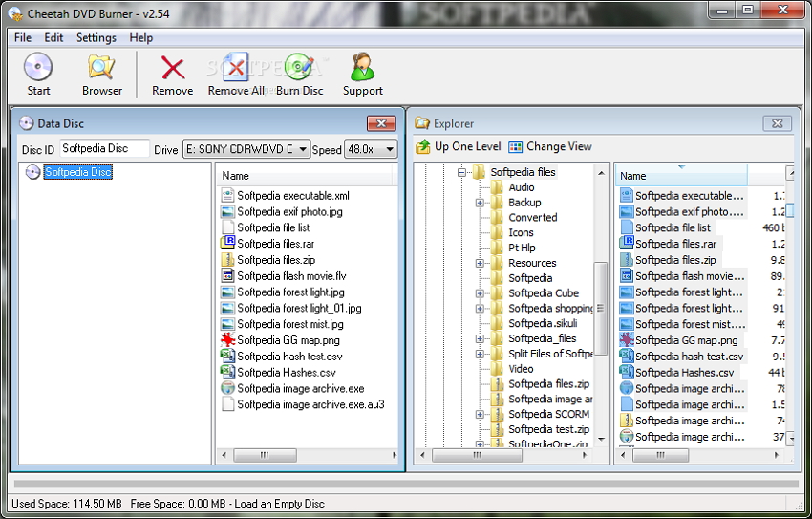Select the Video folder in Explorer tree
Viewport: 812px width, 519px height.
521,369
